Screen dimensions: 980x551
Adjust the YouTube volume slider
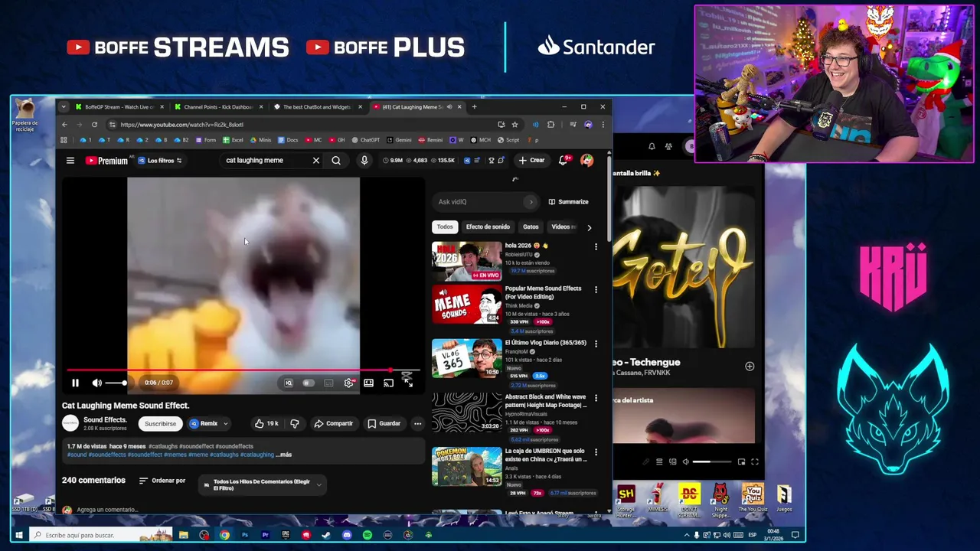[116, 383]
